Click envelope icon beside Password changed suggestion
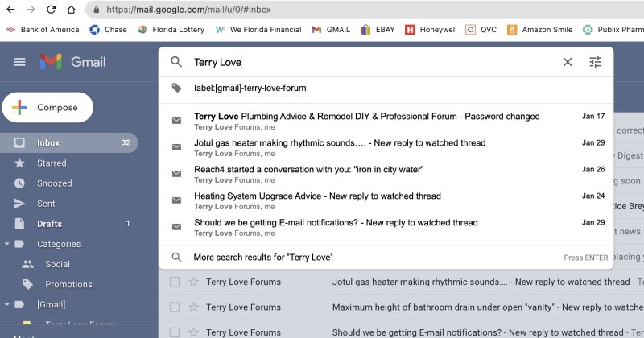Screen dimensions: 644x338 coord(176,121)
